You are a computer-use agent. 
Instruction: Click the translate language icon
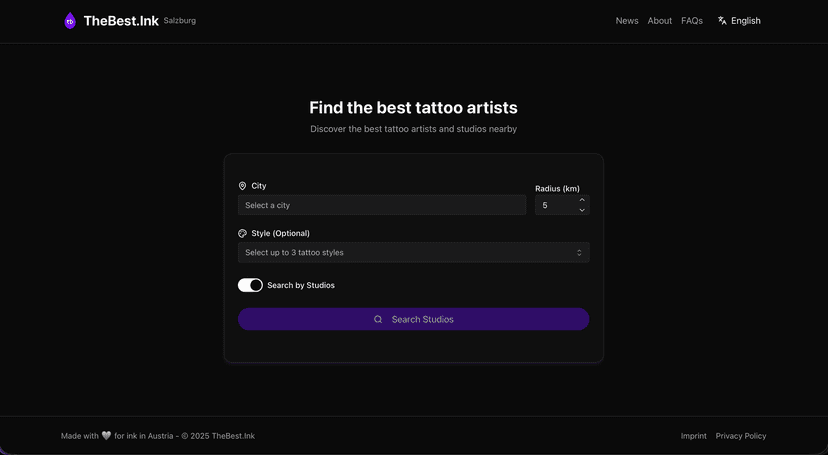coord(722,20)
